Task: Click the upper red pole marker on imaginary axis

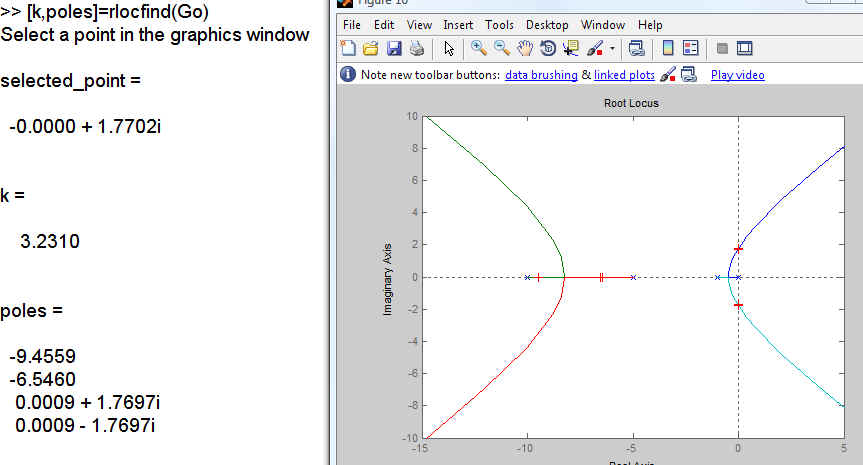Action: (738, 248)
